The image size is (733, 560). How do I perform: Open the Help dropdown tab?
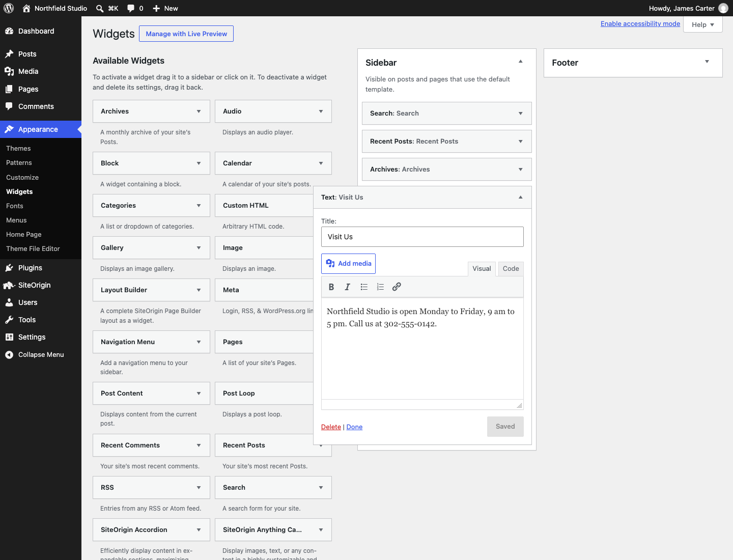tap(703, 24)
